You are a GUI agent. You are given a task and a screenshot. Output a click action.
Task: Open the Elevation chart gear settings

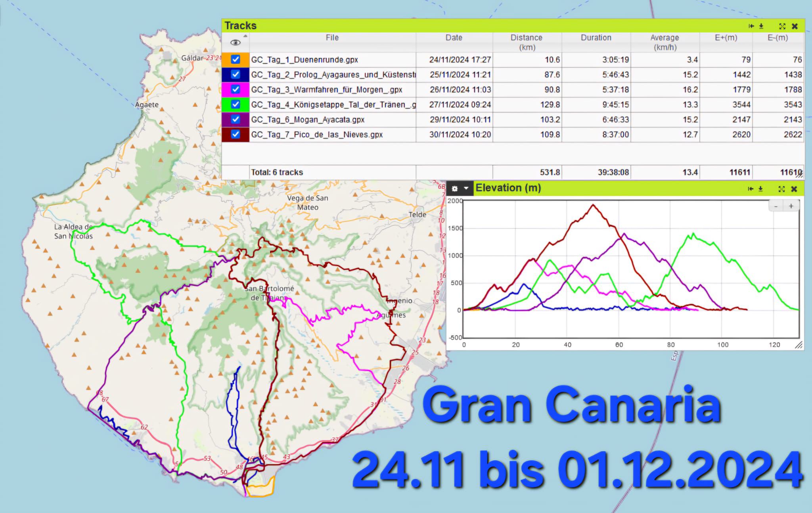tap(455, 189)
